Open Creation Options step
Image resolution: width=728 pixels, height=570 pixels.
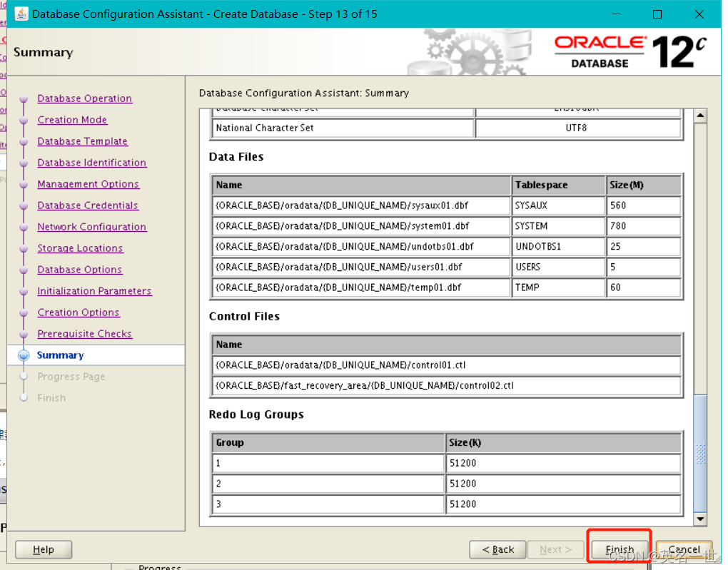click(x=78, y=312)
